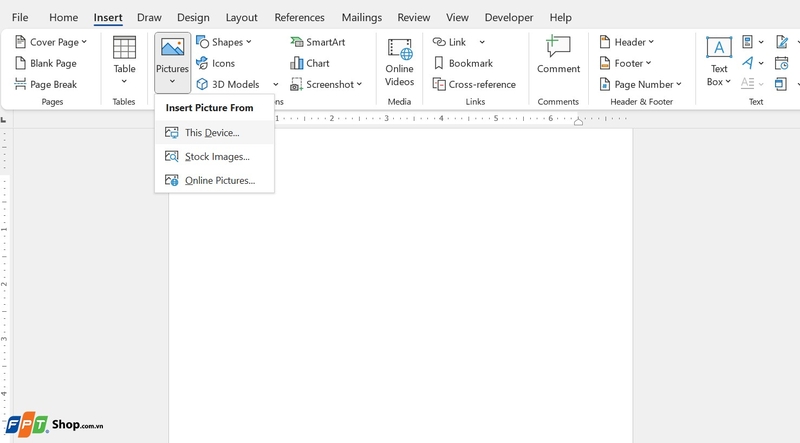The width and height of the screenshot is (800, 443).
Task: Open the Cover Page dropdown
Action: pyautogui.click(x=52, y=42)
